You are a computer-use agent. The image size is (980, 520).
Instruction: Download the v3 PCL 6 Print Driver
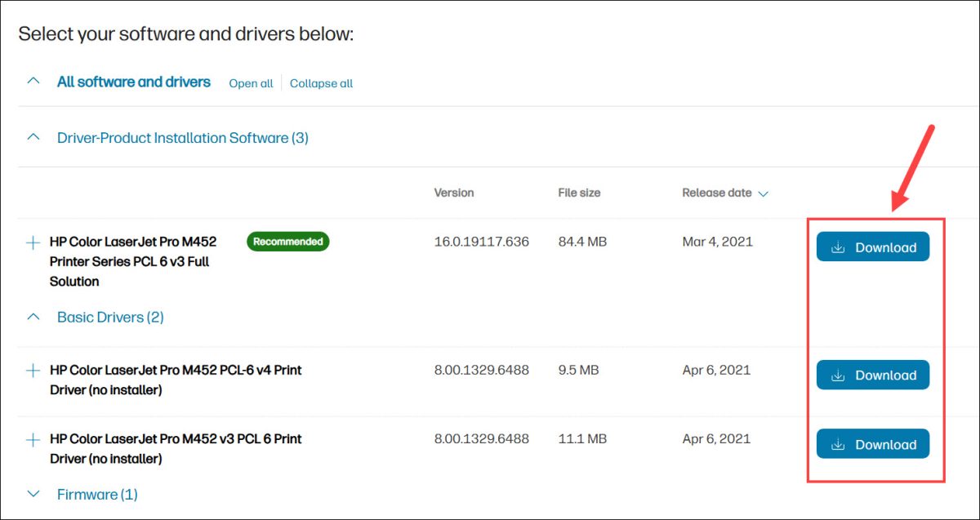click(873, 443)
